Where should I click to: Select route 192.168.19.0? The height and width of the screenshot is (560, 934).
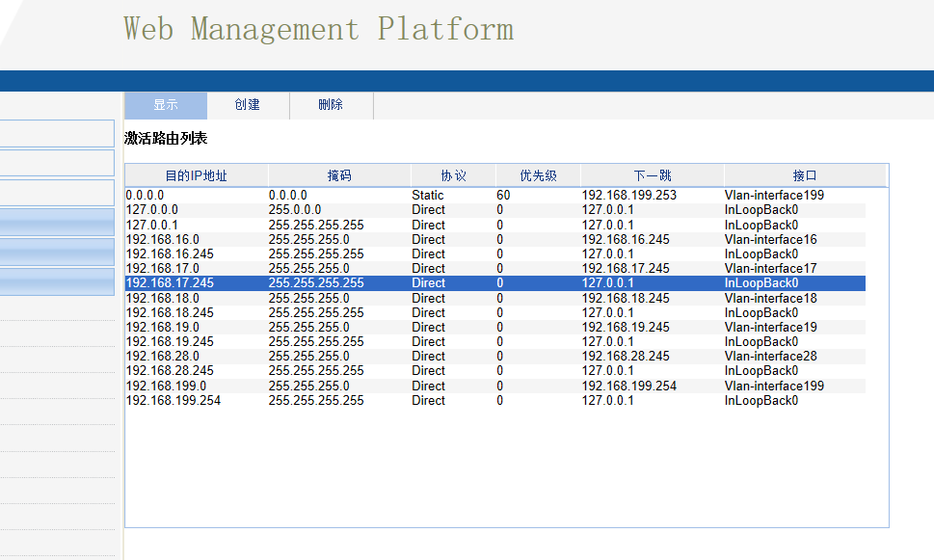pos(163,328)
